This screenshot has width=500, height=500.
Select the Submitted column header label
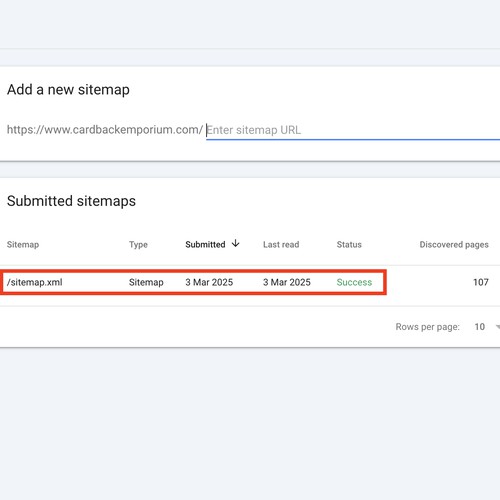click(205, 244)
